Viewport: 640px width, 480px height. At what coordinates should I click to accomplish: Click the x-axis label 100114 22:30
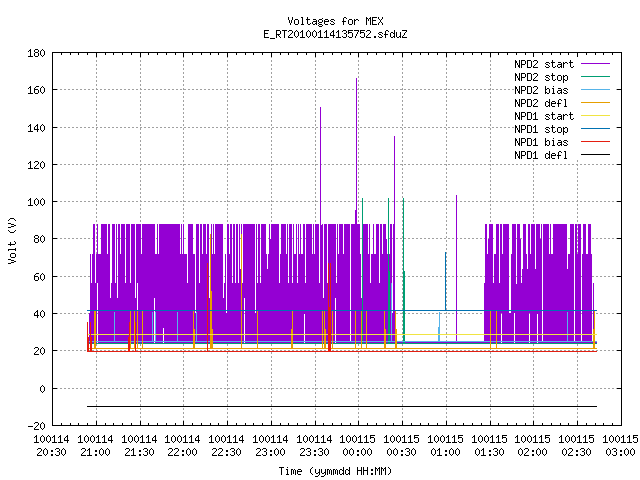point(227,446)
